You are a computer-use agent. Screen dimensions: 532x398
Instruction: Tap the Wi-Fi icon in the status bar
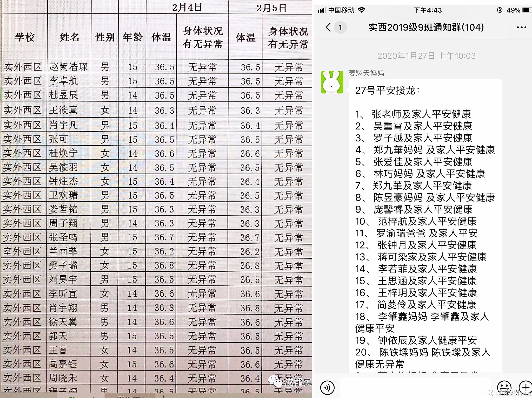361,10
